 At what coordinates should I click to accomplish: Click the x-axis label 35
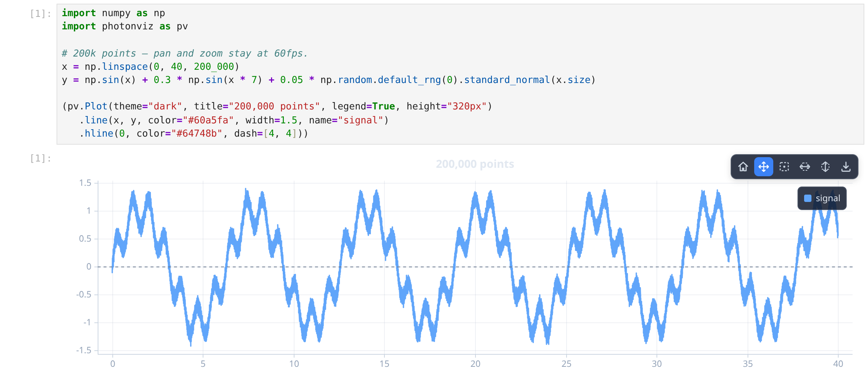[748, 364]
